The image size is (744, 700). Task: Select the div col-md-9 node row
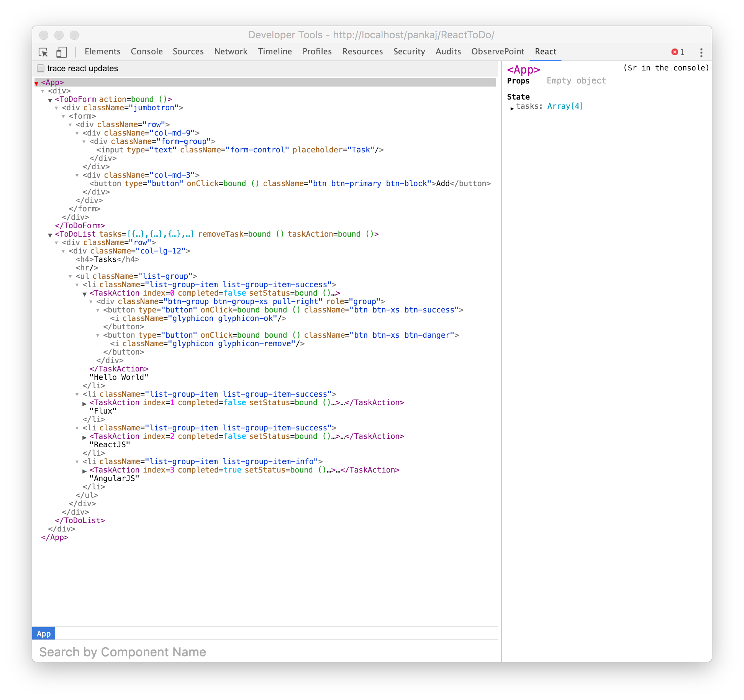click(141, 133)
